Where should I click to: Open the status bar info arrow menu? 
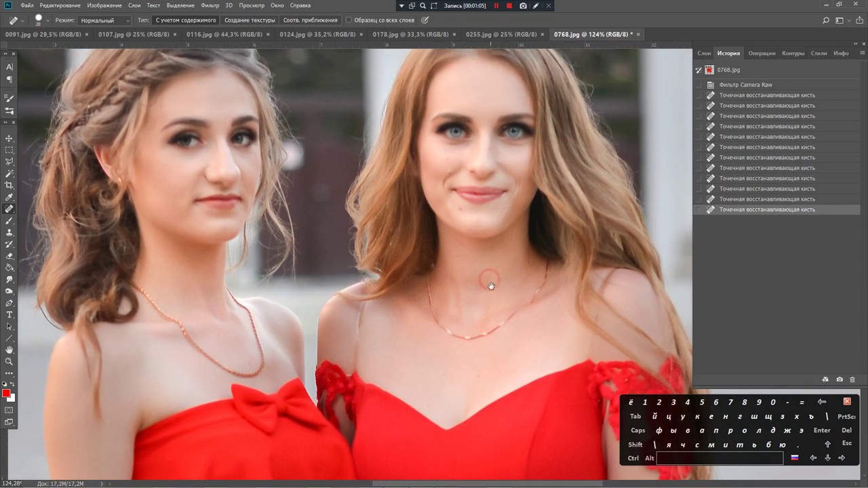click(x=102, y=484)
